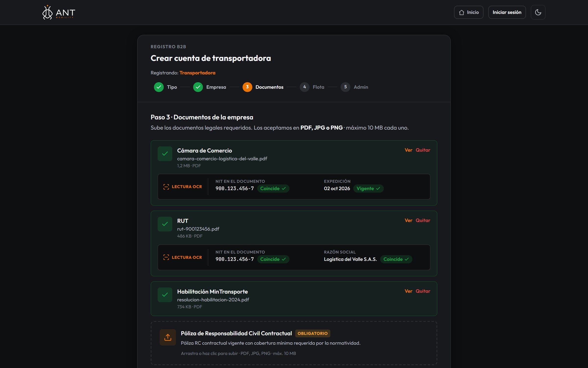588x368 pixels.
Task: Click Iniciar sesión button
Action: (507, 12)
